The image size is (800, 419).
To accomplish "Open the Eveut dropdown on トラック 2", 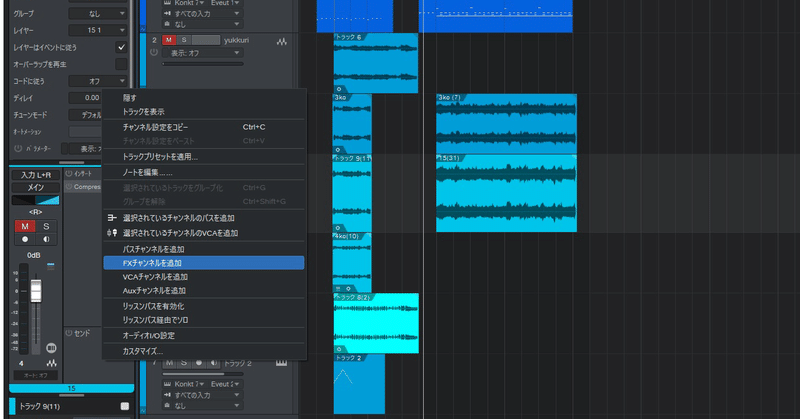I will coord(224,384).
